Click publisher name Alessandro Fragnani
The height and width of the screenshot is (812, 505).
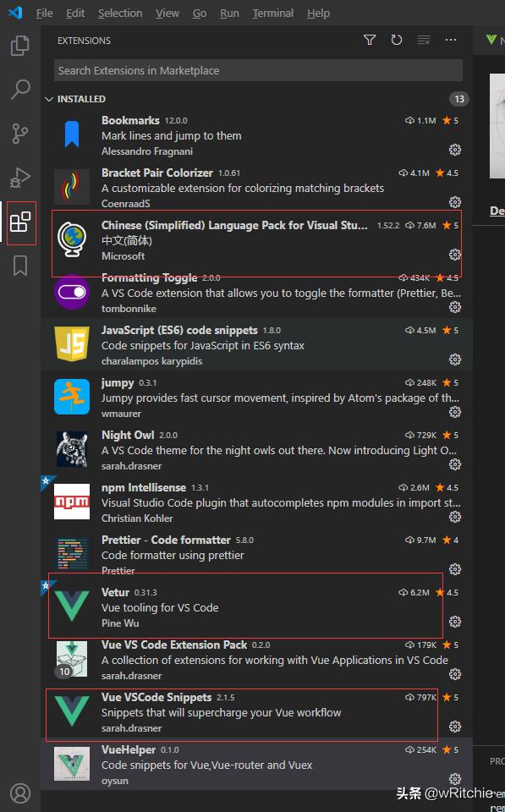pos(147,151)
